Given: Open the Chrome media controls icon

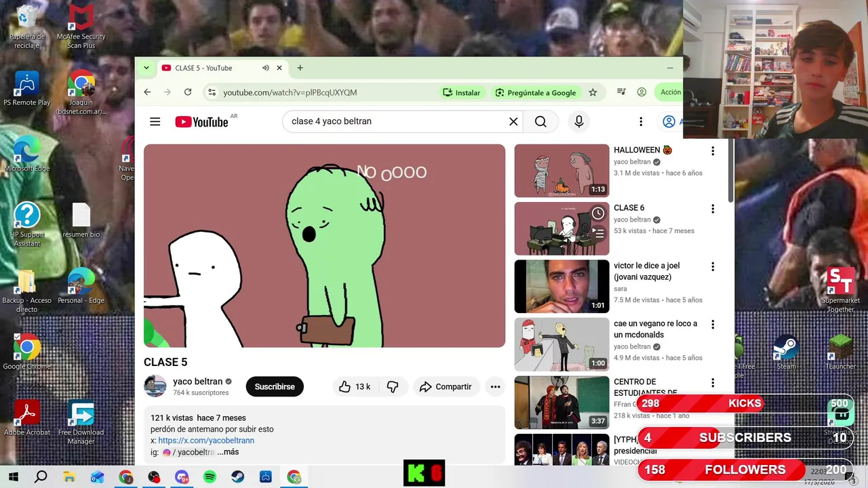Looking at the screenshot, I should (x=621, y=92).
